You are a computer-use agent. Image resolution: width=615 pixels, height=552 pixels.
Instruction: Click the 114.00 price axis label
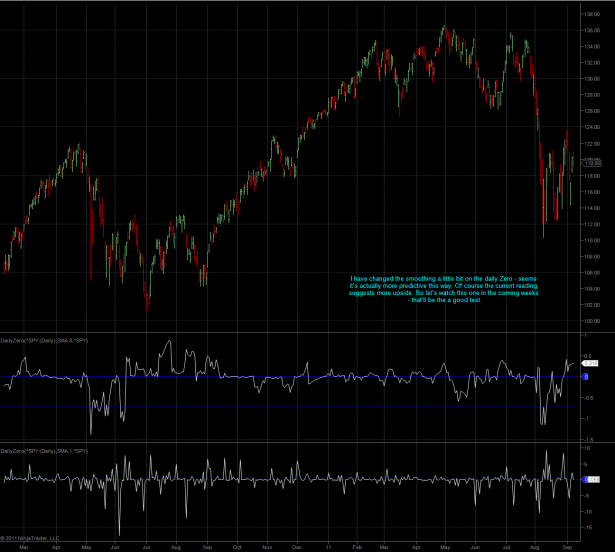[592, 208]
